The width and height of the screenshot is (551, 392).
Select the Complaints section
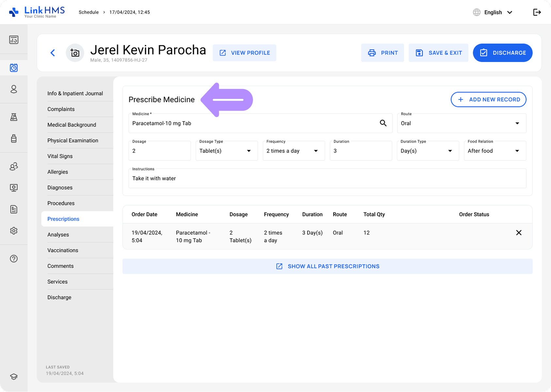pos(61,109)
